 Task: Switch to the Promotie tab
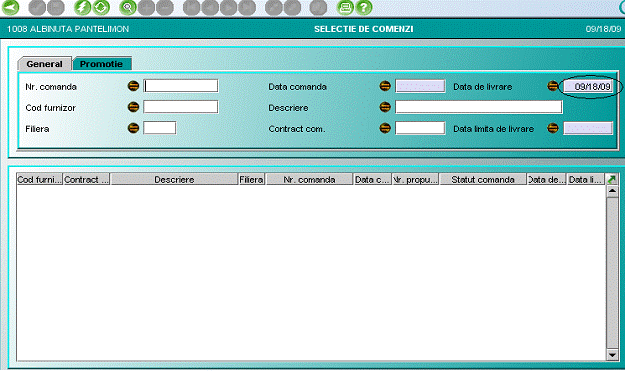pos(101,64)
